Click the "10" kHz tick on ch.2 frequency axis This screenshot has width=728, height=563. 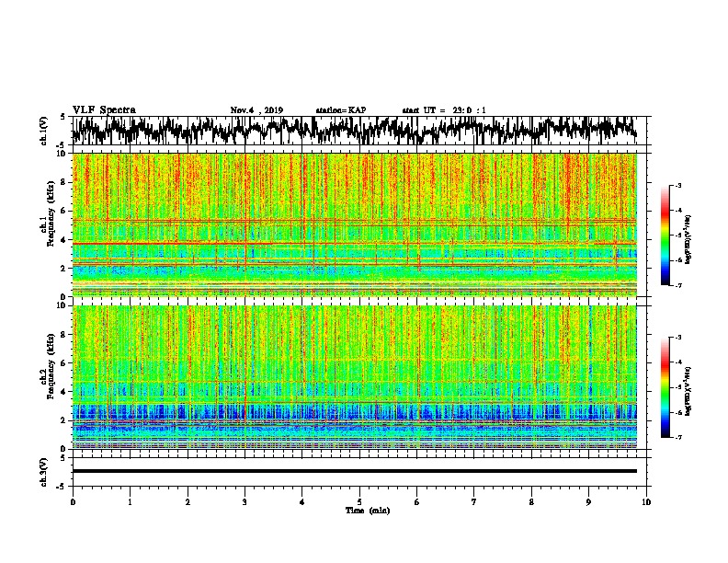click(x=62, y=305)
